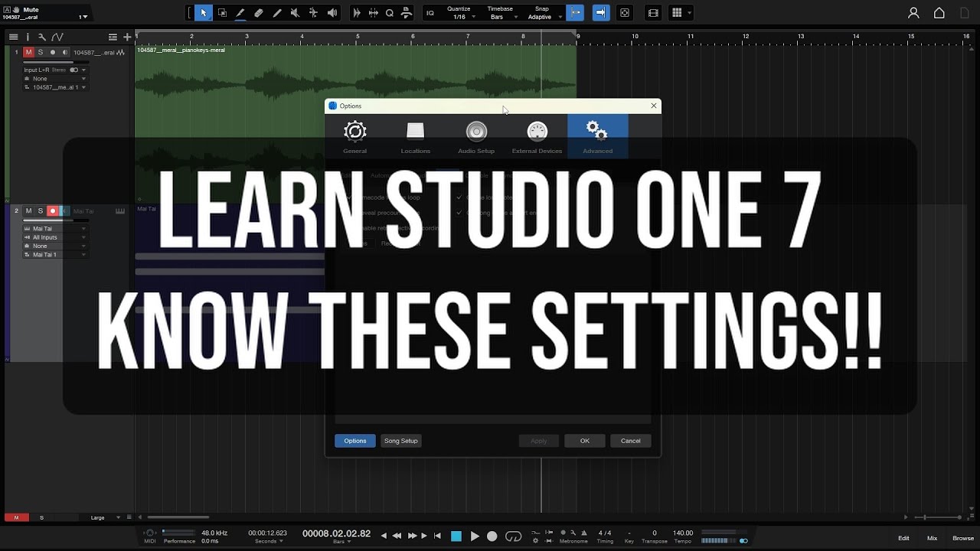Mute audio track 1
Screen dimensions: 980x551
(x=28, y=52)
